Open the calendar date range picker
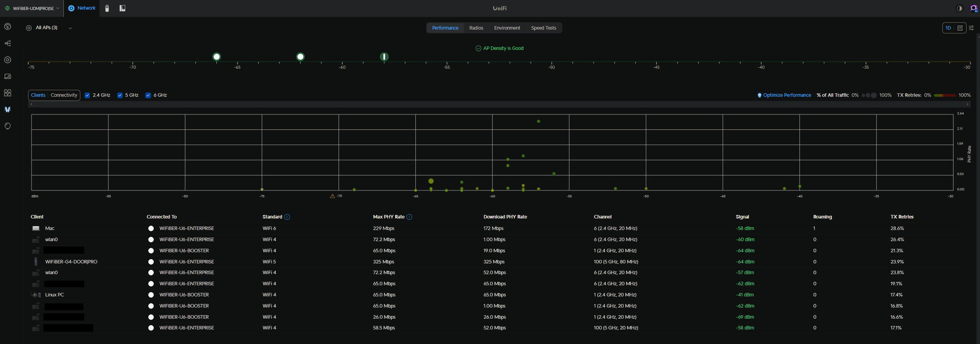The width and height of the screenshot is (980, 344). tap(960, 28)
